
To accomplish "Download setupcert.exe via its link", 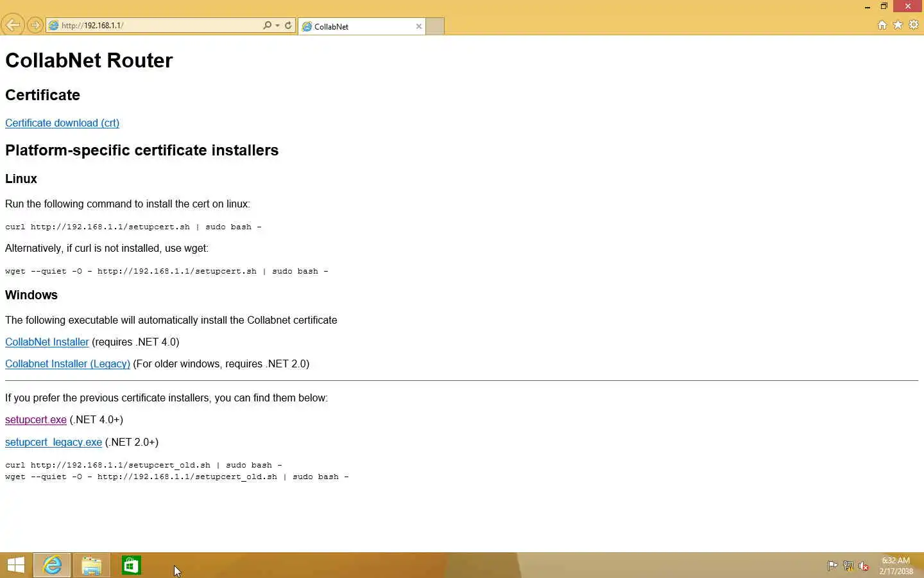I will coord(36,419).
